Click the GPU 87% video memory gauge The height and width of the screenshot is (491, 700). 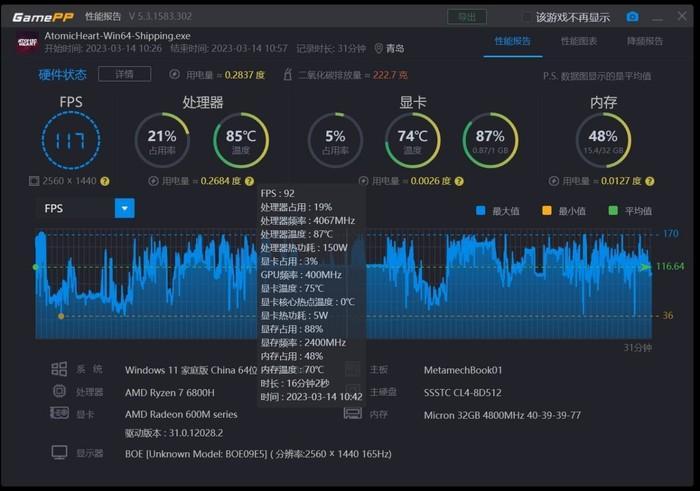(490, 141)
